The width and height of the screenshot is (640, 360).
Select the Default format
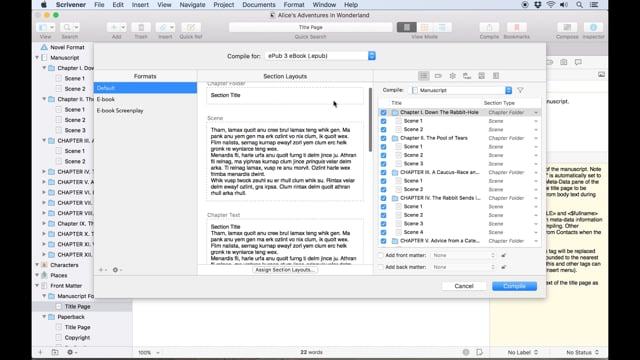[x=145, y=88]
